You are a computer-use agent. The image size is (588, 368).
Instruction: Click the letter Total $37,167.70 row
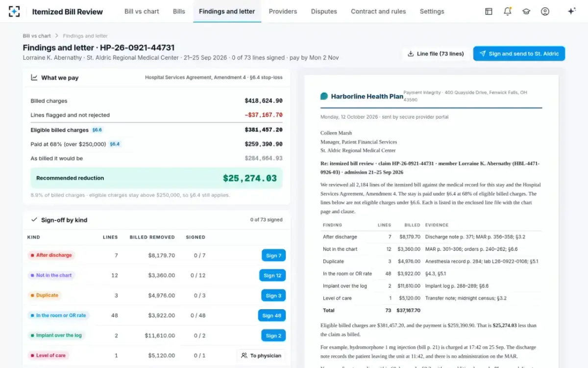click(x=431, y=311)
